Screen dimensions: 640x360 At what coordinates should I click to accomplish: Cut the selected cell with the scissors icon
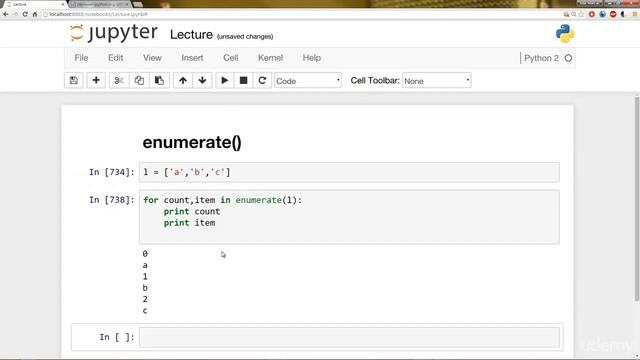click(119, 80)
